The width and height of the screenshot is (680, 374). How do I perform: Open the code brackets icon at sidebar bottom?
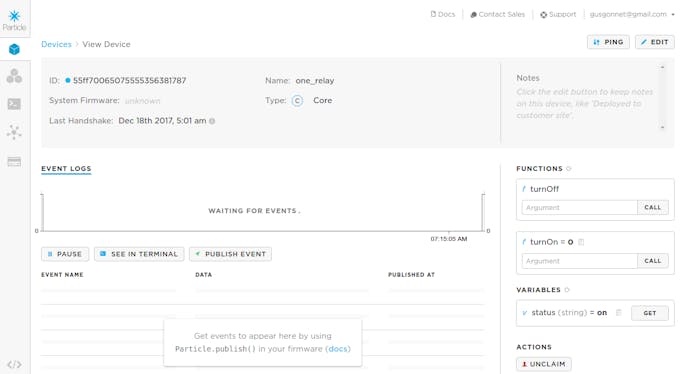point(14,364)
